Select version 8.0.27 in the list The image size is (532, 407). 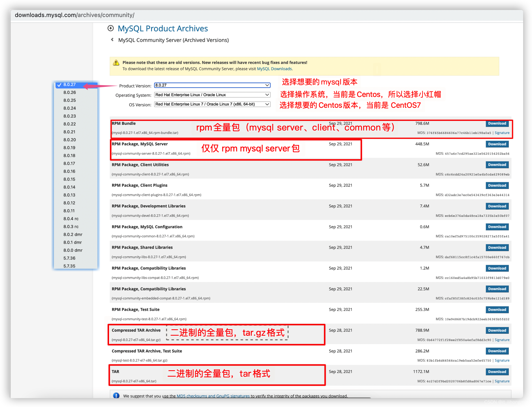(x=76, y=85)
